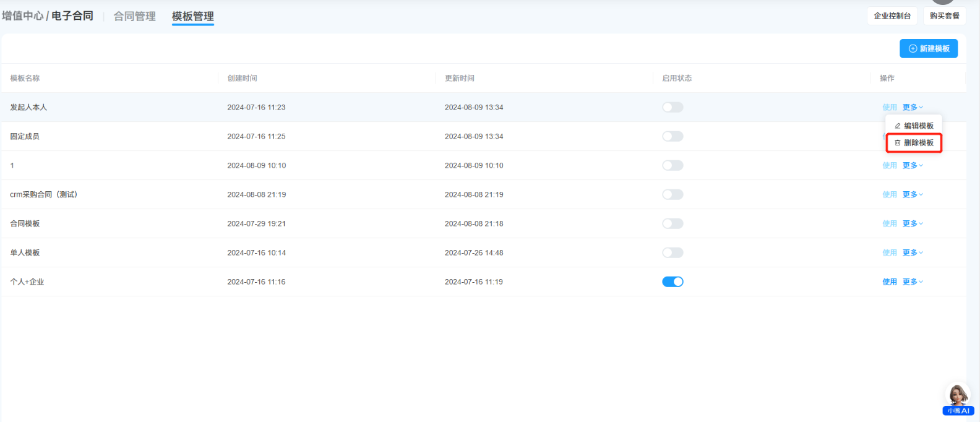The height and width of the screenshot is (422, 980).
Task: Open 企业控制台
Action: coord(892,15)
